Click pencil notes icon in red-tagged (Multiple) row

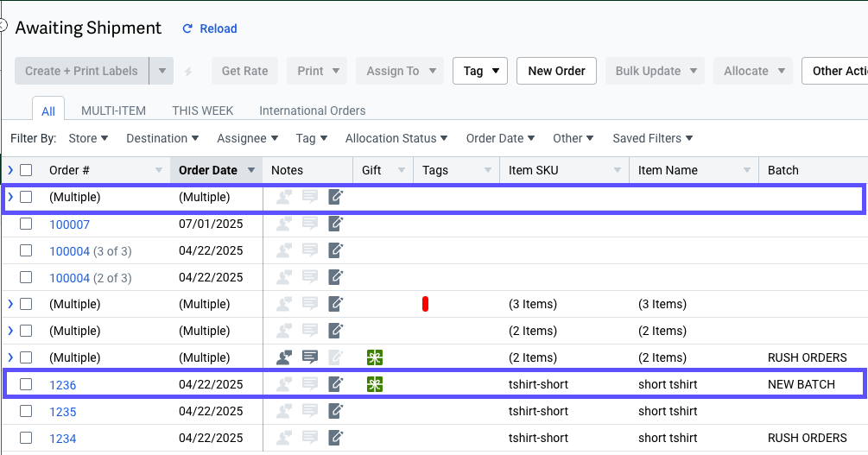[x=335, y=304]
